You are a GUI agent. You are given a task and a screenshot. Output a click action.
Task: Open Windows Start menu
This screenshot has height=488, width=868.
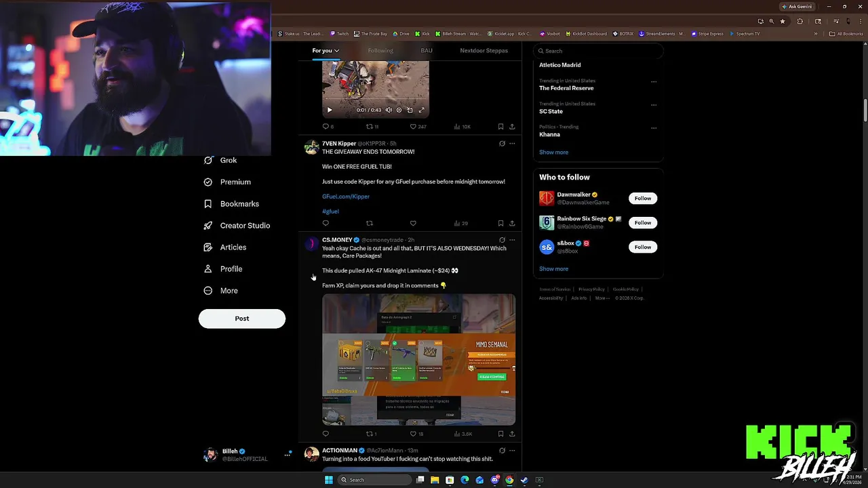329,480
